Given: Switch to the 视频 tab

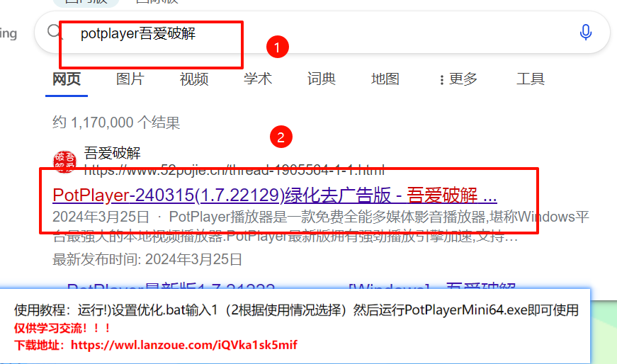Looking at the screenshot, I should (194, 79).
